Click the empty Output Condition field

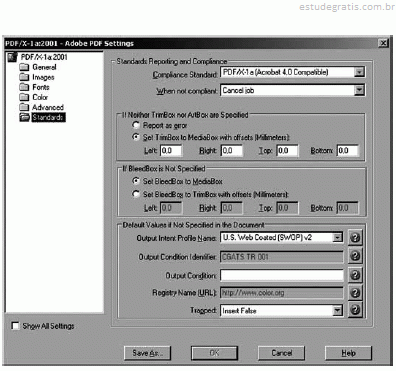pos(282,275)
